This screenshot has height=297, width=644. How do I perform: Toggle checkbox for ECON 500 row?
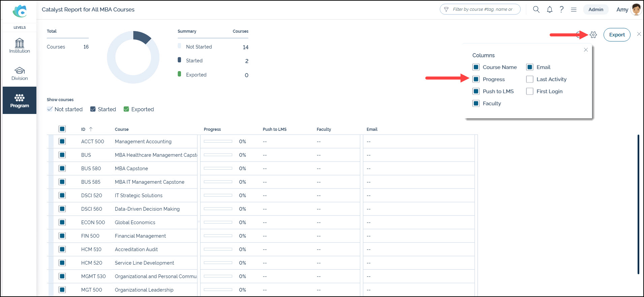[62, 222]
